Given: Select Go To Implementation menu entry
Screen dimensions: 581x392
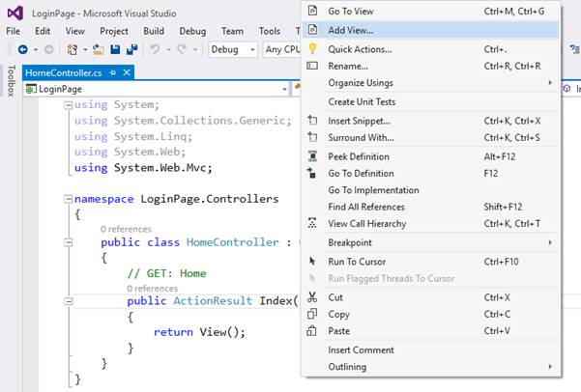Looking at the screenshot, I should [430, 190].
